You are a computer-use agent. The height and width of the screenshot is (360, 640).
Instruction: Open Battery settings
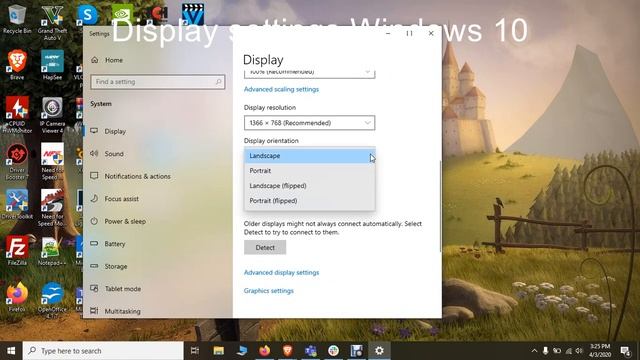click(158, 244)
